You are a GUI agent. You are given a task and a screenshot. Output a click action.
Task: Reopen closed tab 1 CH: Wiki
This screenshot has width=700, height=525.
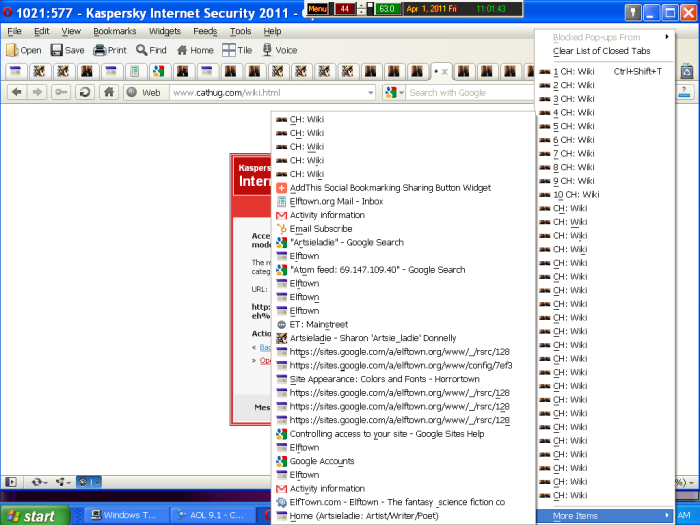(x=605, y=71)
